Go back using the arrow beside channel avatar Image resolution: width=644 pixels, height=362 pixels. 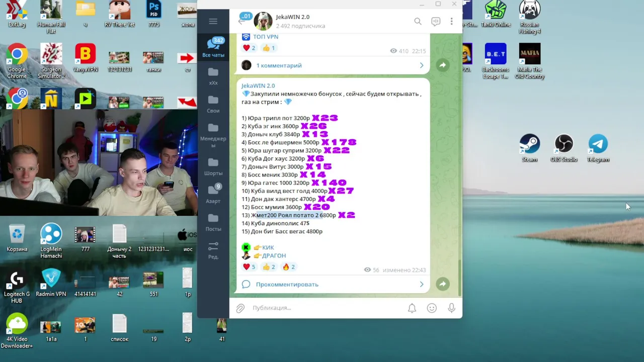(241, 21)
